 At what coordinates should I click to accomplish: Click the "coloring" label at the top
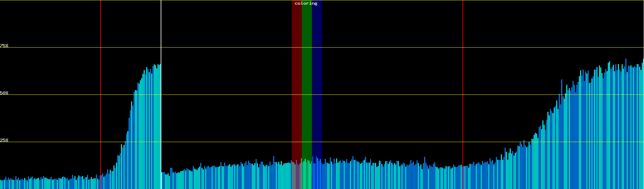click(x=306, y=3)
